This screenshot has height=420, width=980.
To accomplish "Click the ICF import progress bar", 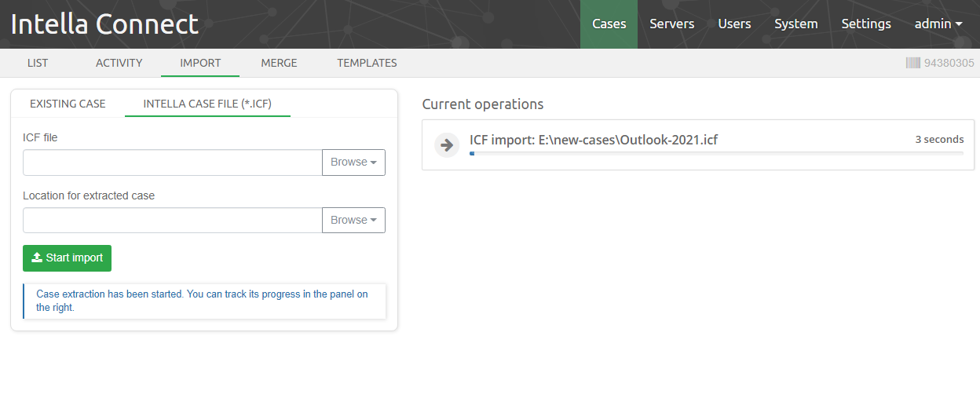I will [x=716, y=154].
